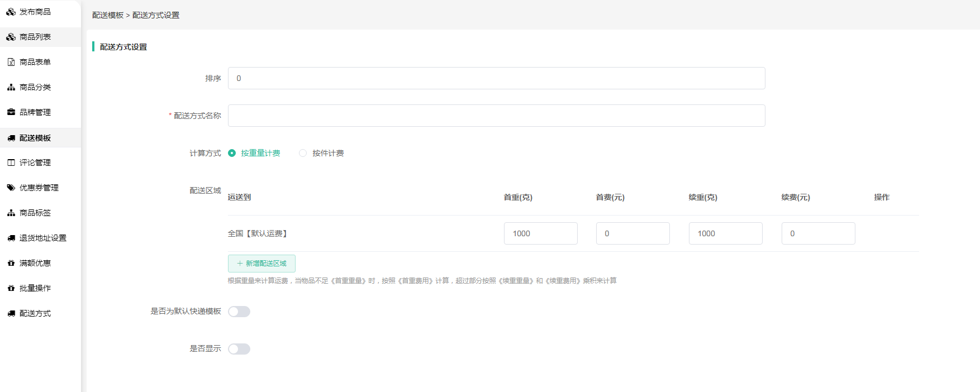Go to 批量操作 in sidebar
Screen dimensions: 980x392
tap(35, 288)
